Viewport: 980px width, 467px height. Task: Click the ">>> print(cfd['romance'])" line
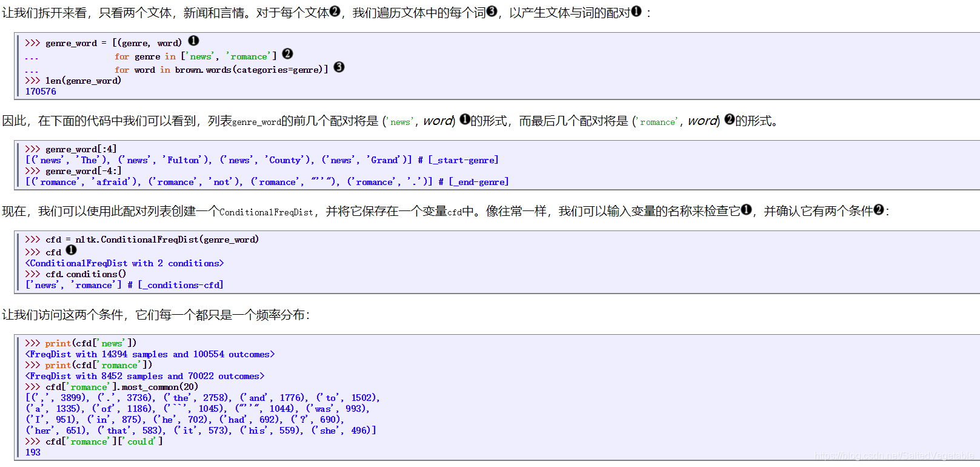click(88, 365)
